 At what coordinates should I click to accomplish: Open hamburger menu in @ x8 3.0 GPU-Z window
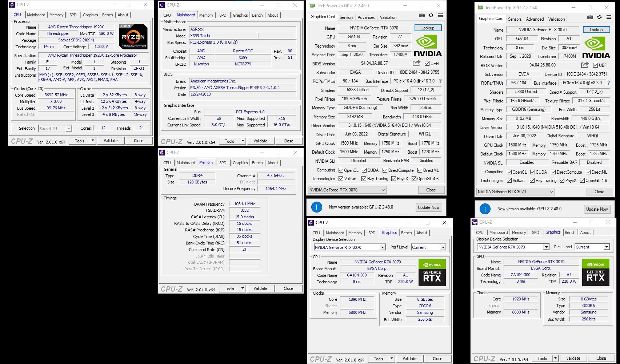click(x=609, y=17)
